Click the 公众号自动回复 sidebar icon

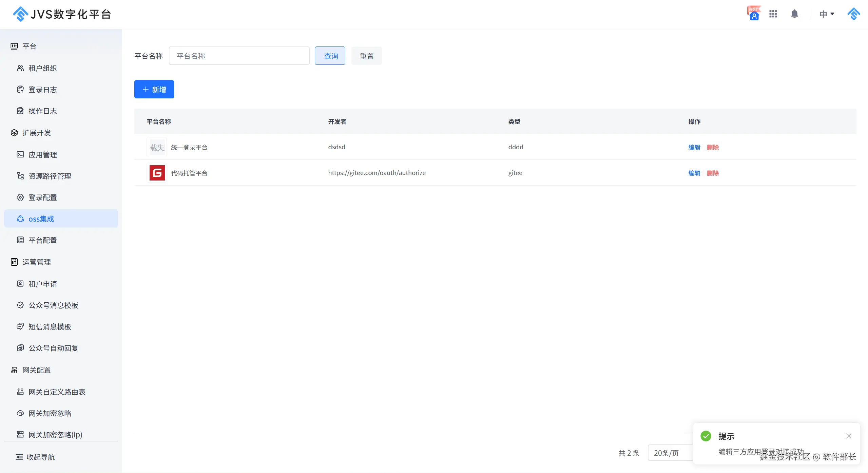click(x=20, y=348)
